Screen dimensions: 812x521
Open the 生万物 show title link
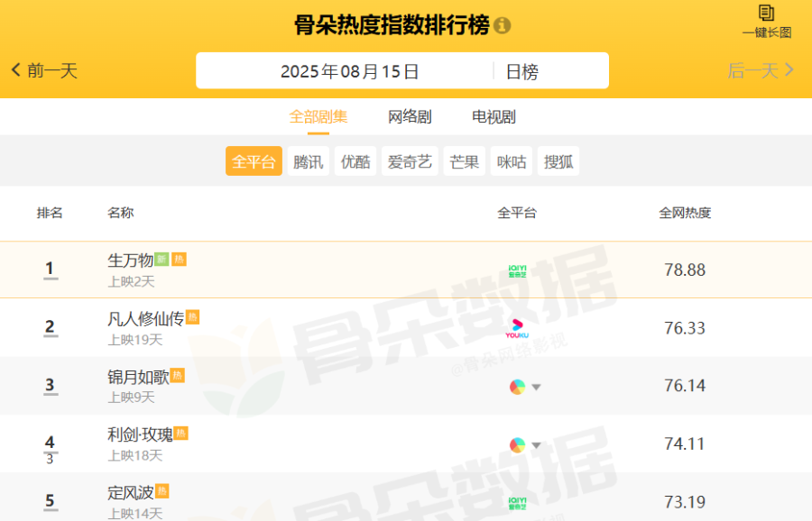point(131,260)
